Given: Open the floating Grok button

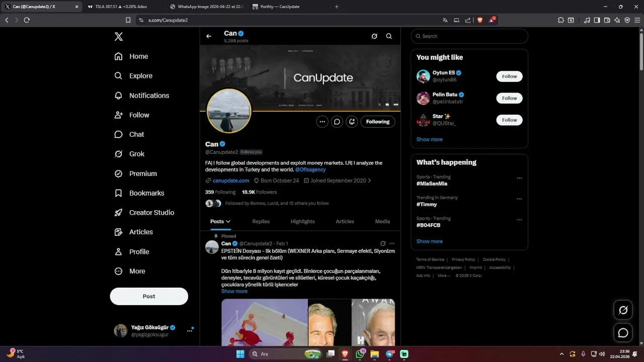Looking at the screenshot, I should [623, 310].
